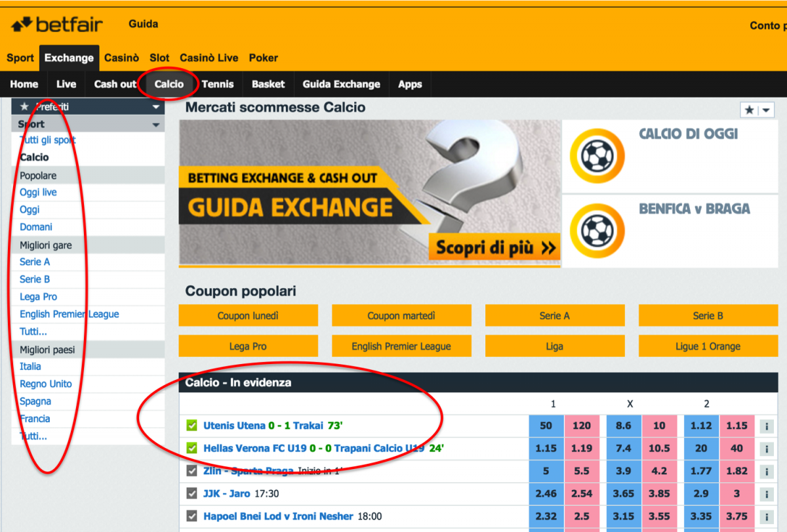This screenshot has width=787, height=532.
Task: Open info for Hellas Verona FC U19 match
Action: pyautogui.click(x=766, y=449)
